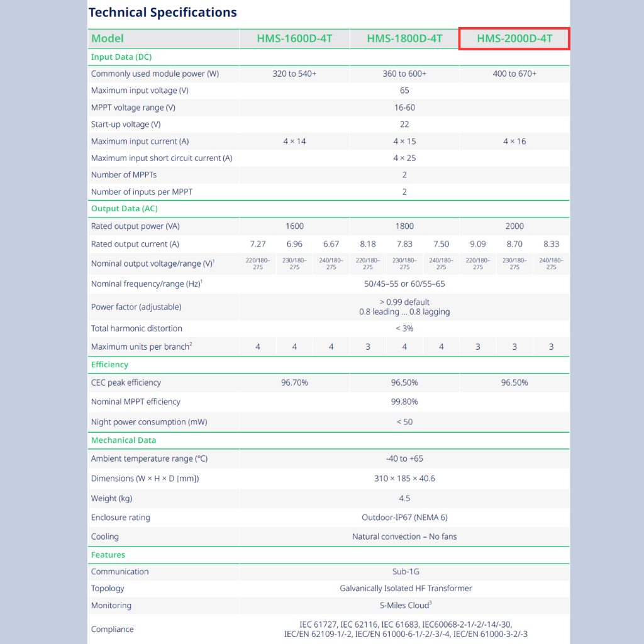Click the Output Data (AC) section heading
Viewport: 644px width, 644px height.
click(x=124, y=209)
